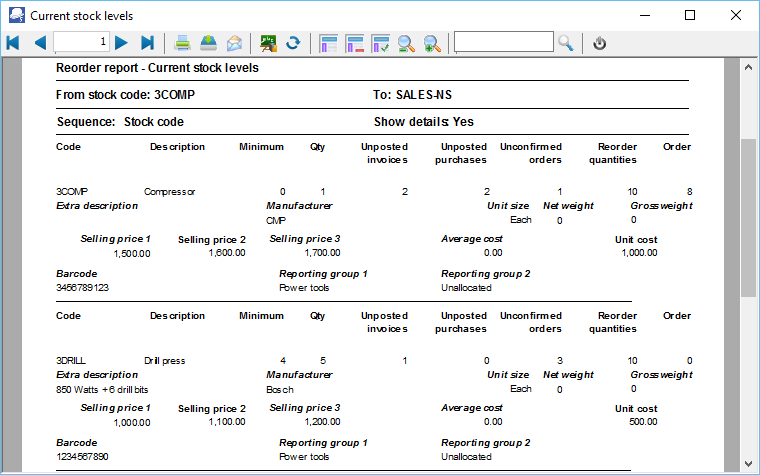Click the layout icon with checkmark
Screen dimensions: 760x475
[381, 43]
